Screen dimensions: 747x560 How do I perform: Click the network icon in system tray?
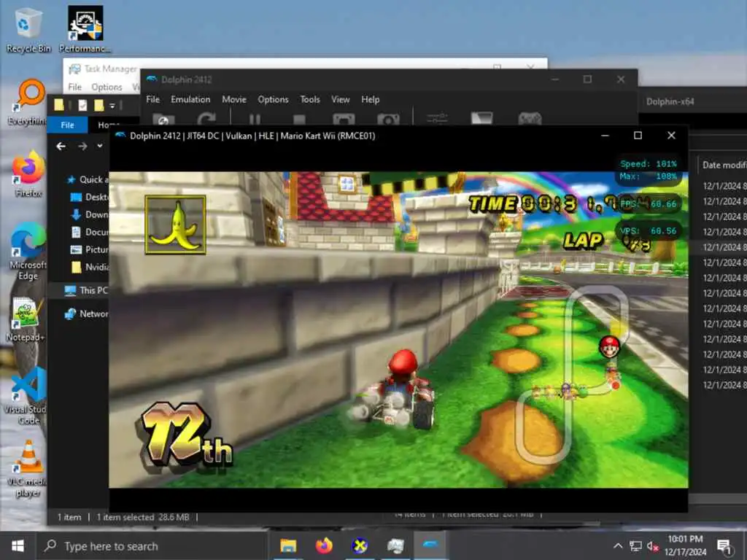click(x=635, y=546)
